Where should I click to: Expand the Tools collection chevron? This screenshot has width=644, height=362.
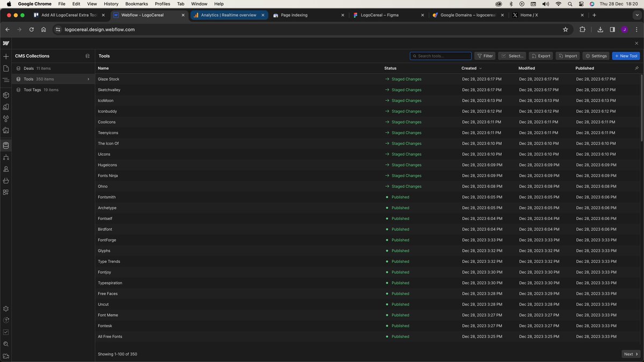point(89,79)
